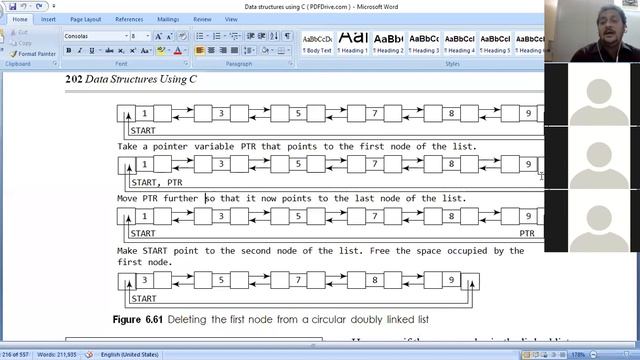The height and width of the screenshot is (360, 640).
Task: Click the zoom out minus button
Action: point(594,355)
